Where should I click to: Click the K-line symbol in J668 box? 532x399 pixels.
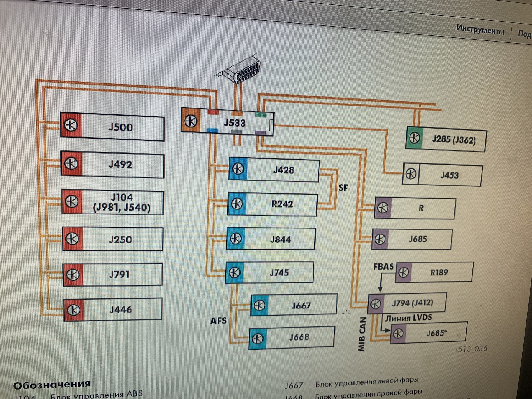click(258, 338)
